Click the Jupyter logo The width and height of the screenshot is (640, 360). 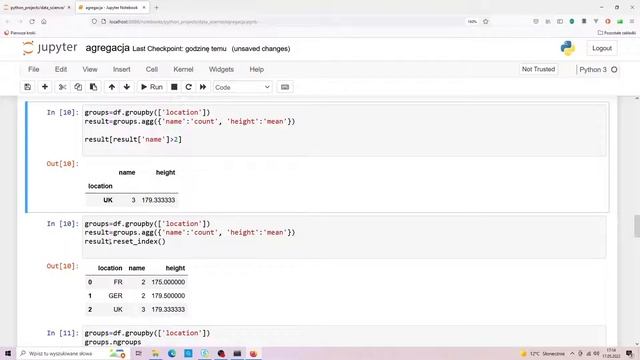click(50, 48)
